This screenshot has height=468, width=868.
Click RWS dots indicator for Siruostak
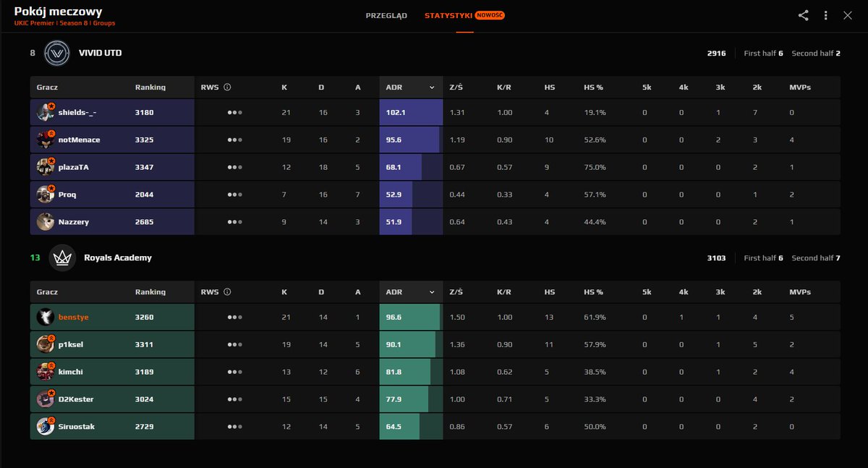[x=234, y=427]
